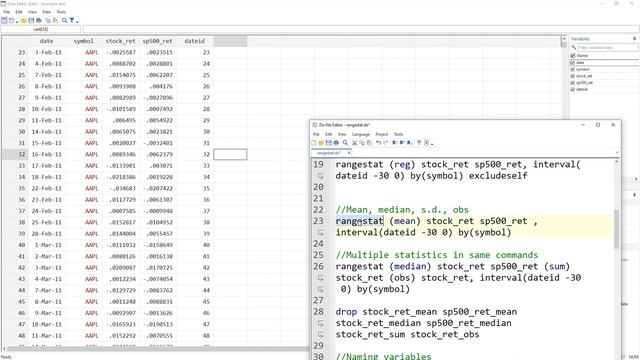Click Find icon in Do-file Editor toolbar

click(345, 142)
